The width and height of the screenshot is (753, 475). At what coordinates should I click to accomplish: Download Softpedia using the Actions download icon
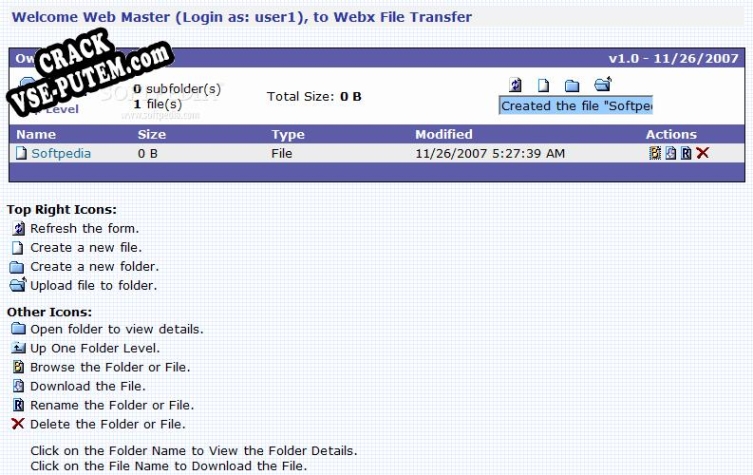coord(670,153)
